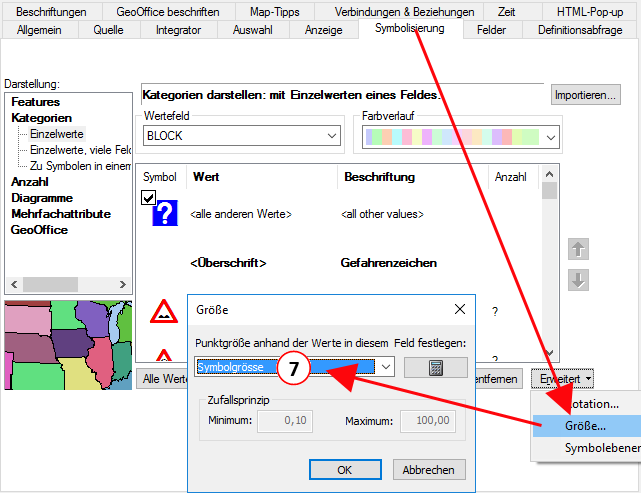Open the Farbverlauf color ramp dropdown
Viewport: 641px width, 493px height.
(x=551, y=137)
